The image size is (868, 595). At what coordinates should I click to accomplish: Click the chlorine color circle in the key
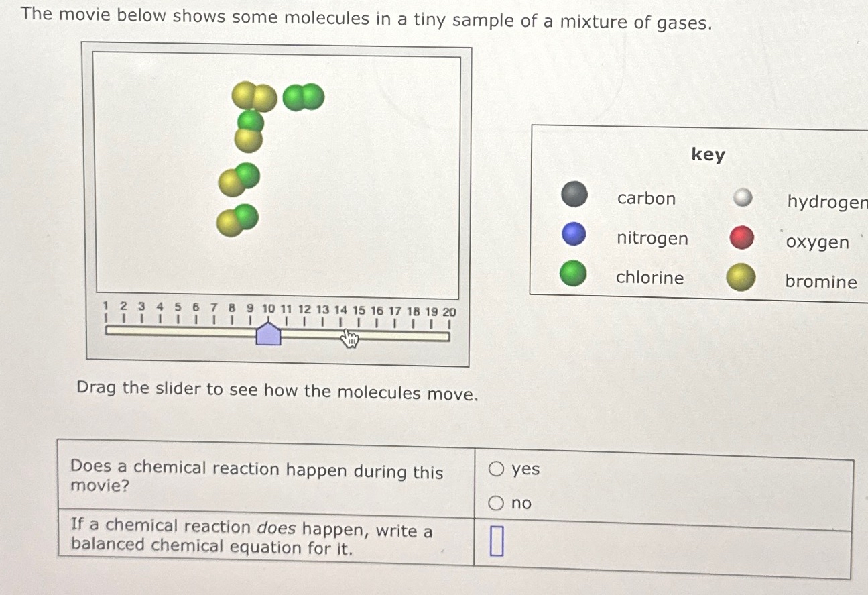[x=574, y=274]
